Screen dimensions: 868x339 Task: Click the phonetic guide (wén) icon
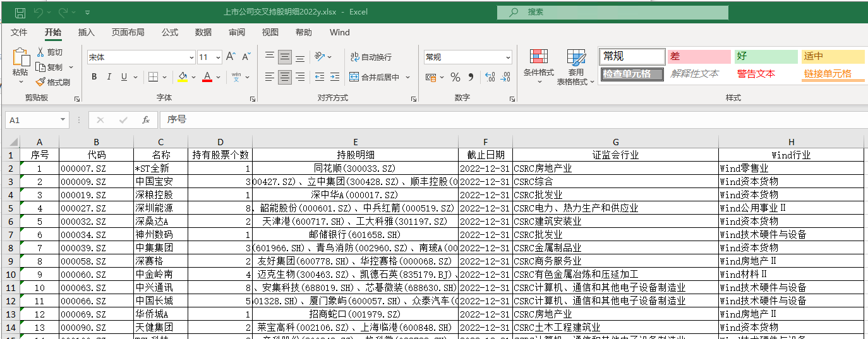tap(236, 77)
